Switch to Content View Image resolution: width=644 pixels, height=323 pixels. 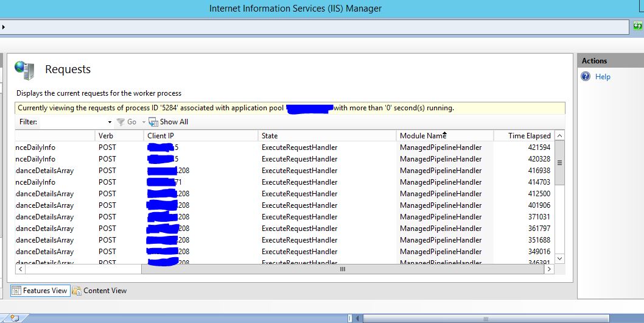[105, 291]
